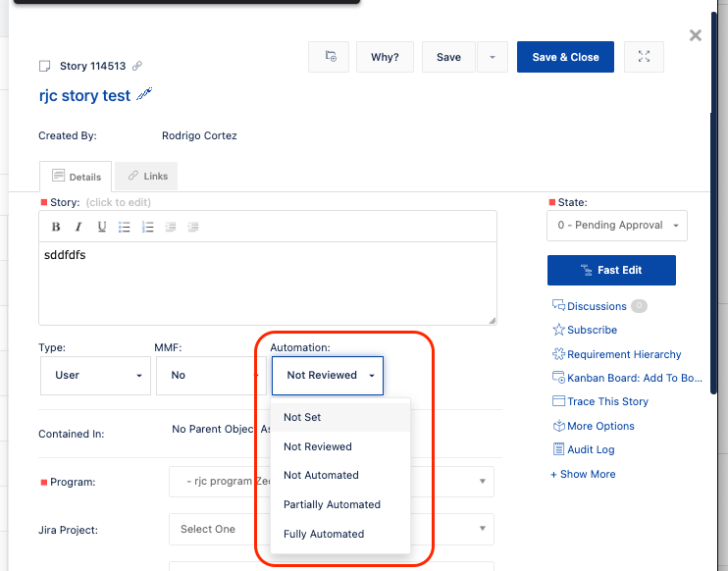
Task: Close the story panel with X
Action: click(x=695, y=35)
